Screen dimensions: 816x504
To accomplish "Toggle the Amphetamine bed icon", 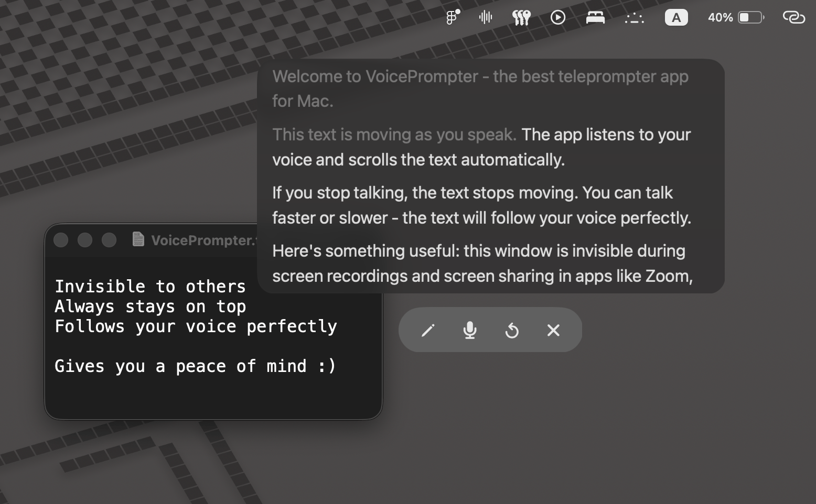I will (x=595, y=17).
